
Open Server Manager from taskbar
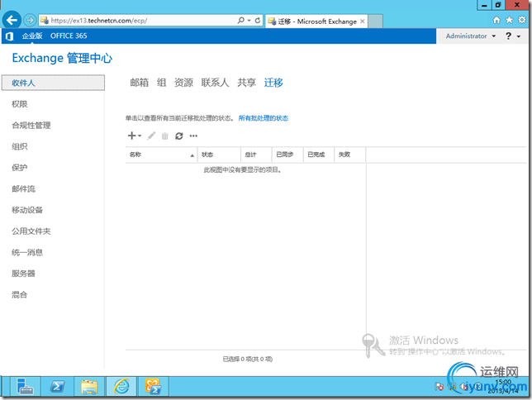tap(25, 387)
